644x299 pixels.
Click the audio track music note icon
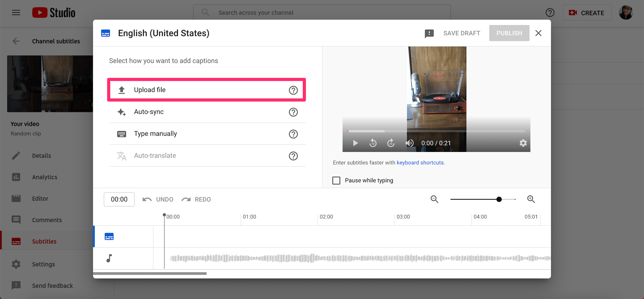click(109, 258)
